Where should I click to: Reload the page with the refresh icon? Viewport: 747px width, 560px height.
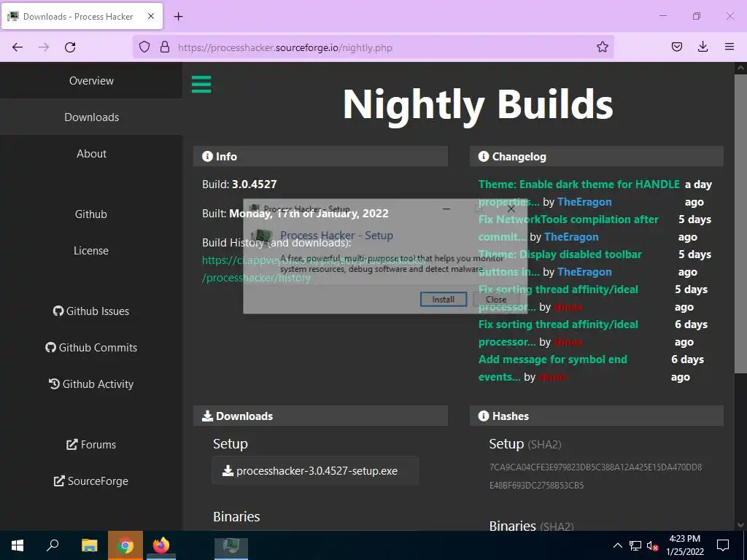point(70,47)
